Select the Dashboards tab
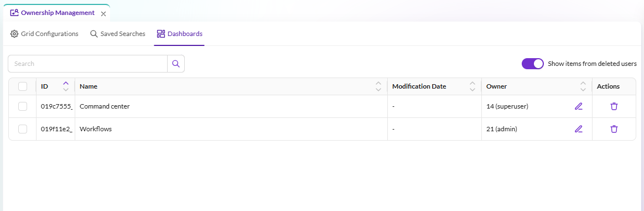 pyautogui.click(x=179, y=34)
